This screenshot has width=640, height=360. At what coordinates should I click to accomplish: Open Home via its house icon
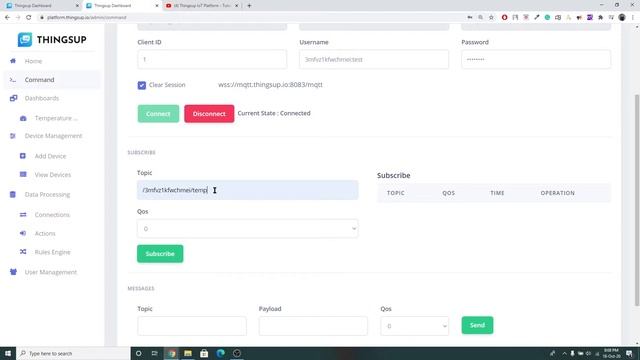coord(13,61)
